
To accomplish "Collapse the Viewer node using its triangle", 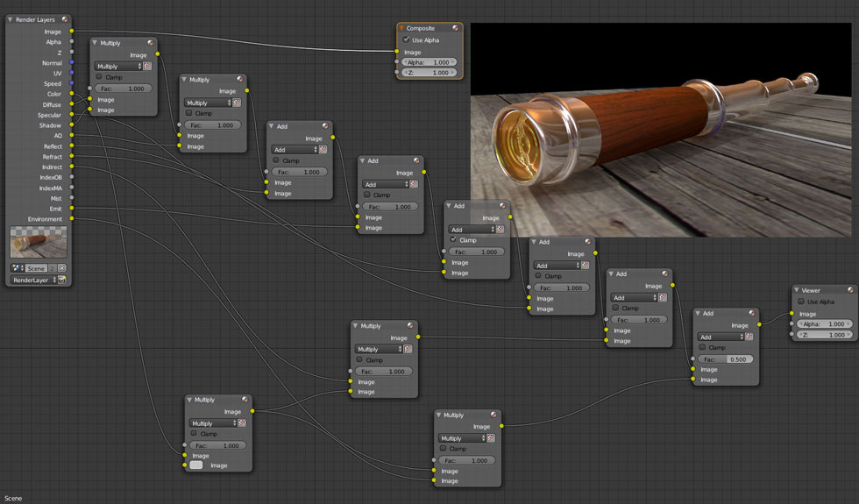I will coord(797,290).
